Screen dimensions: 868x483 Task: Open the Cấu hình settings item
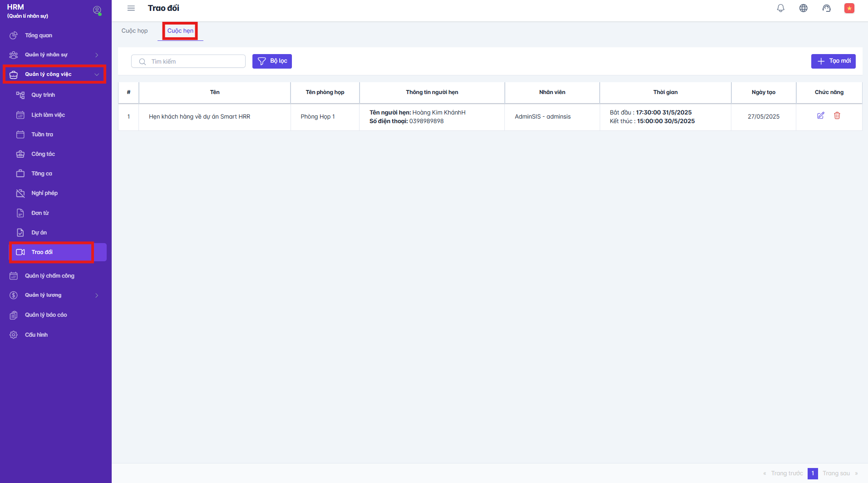point(36,335)
